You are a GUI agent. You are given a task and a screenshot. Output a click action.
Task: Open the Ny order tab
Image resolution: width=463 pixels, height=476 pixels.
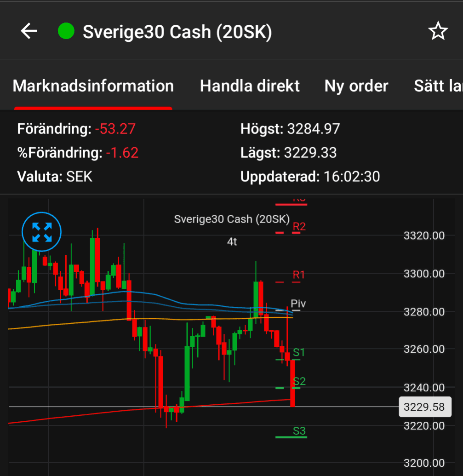click(x=356, y=86)
